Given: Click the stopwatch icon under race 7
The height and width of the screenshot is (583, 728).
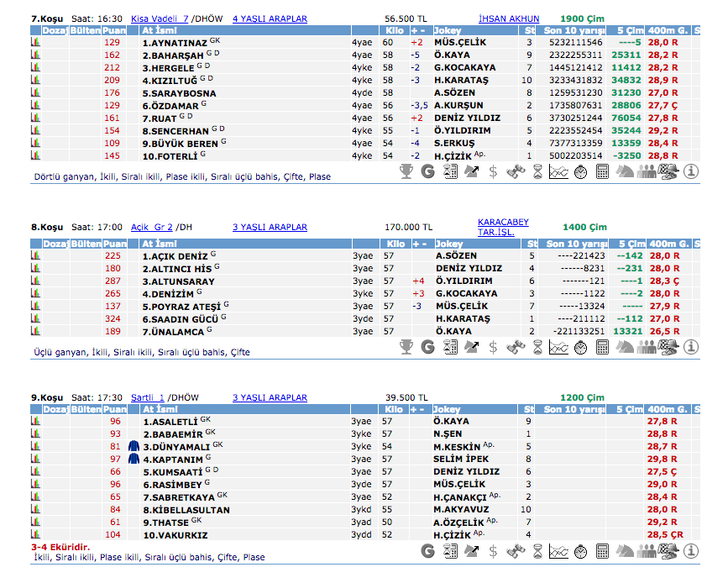Looking at the screenshot, I should coord(580,171).
